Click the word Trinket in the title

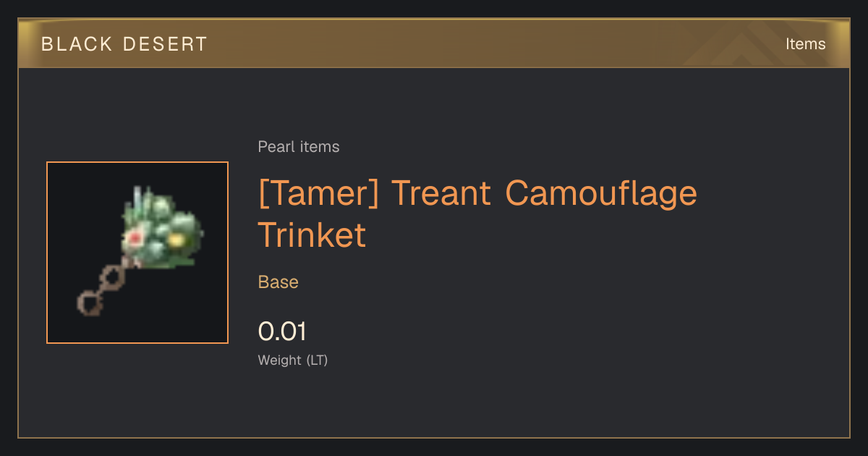coord(312,236)
